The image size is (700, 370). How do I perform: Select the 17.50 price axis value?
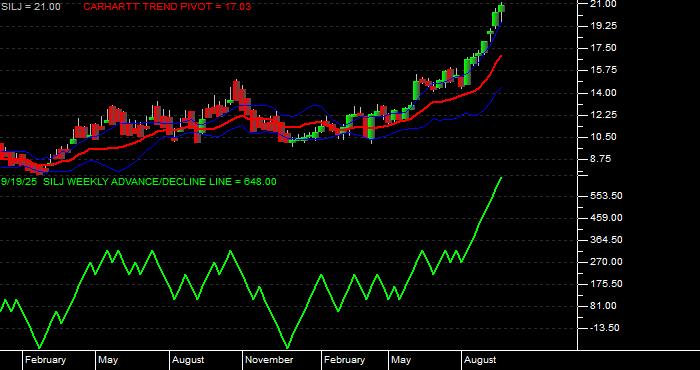pos(603,48)
